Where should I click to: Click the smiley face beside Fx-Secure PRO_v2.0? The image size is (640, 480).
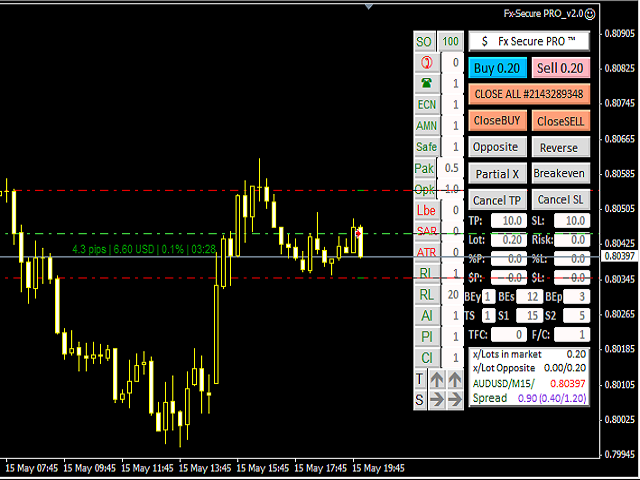pos(590,14)
